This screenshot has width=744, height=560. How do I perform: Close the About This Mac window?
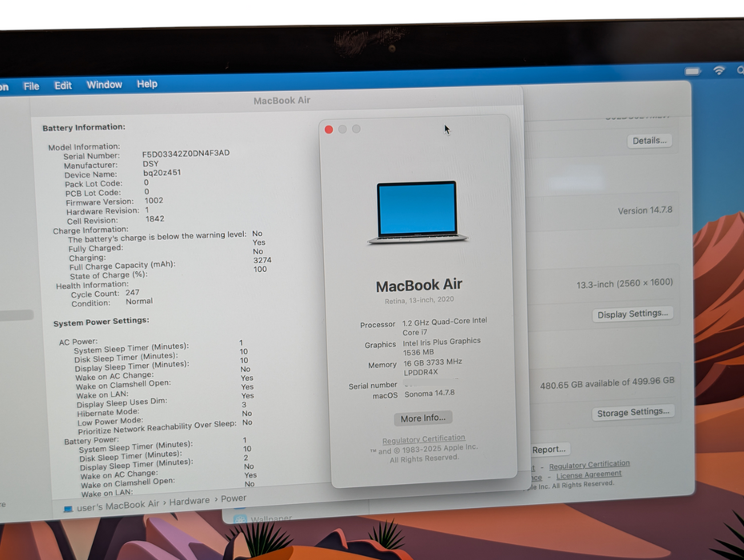(328, 130)
